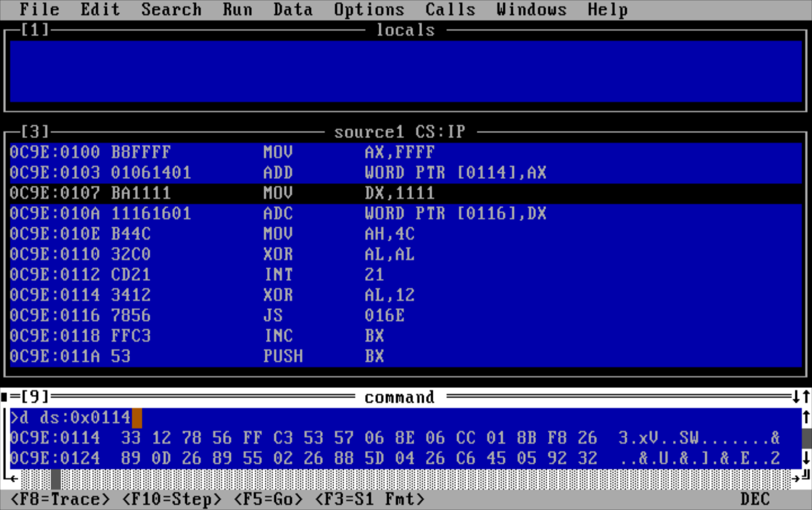This screenshot has width=812, height=510.
Task: Open the Calls menu
Action: click(450, 9)
